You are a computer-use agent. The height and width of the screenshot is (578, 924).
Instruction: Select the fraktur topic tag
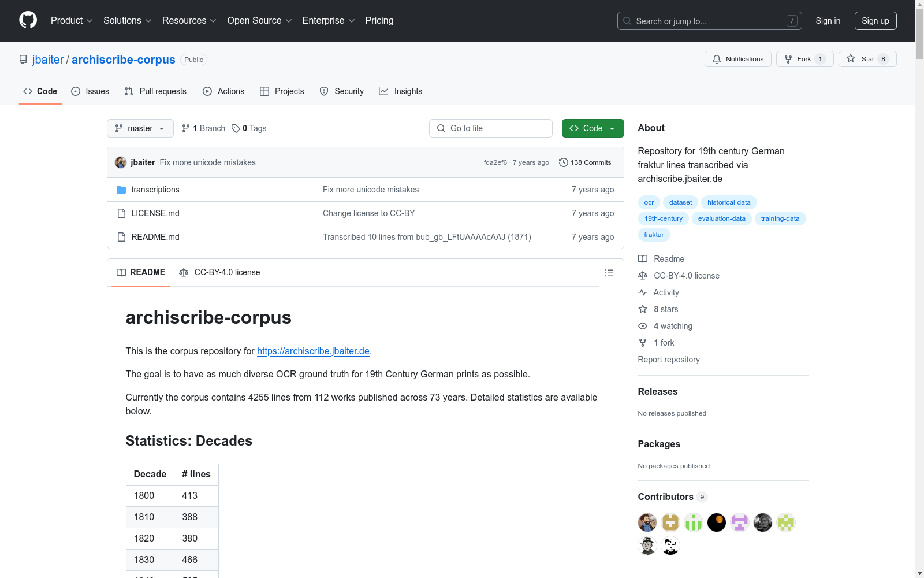pos(654,235)
